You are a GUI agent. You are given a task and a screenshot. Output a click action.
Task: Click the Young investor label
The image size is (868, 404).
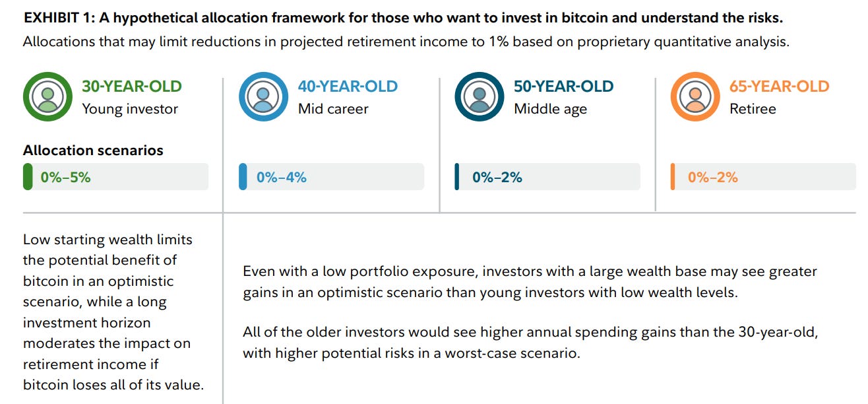(130, 109)
